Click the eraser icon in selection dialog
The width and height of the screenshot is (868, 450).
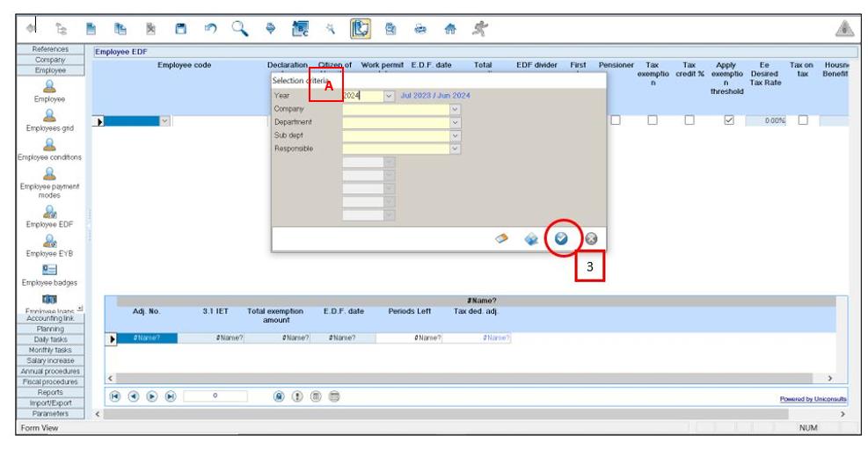pyautogui.click(x=502, y=238)
